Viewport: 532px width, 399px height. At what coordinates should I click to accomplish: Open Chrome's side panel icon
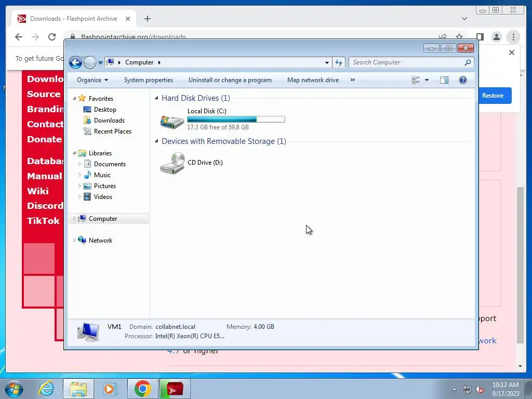[x=480, y=37]
